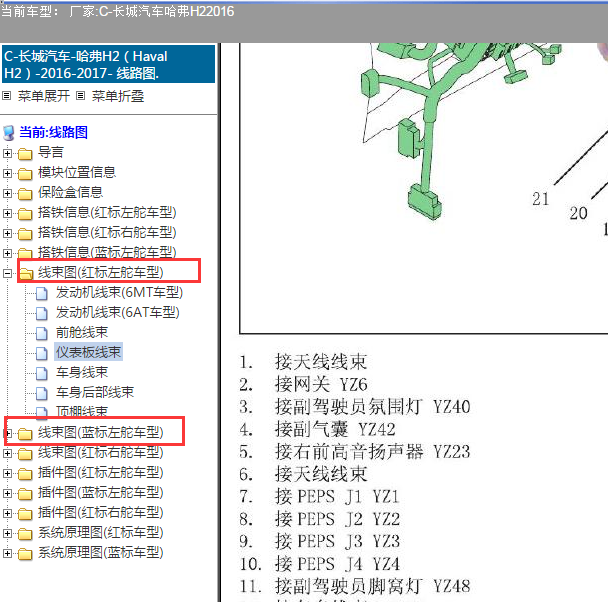Click the folder icon beside 模块位置信息
The width and height of the screenshot is (608, 602).
click(25, 174)
